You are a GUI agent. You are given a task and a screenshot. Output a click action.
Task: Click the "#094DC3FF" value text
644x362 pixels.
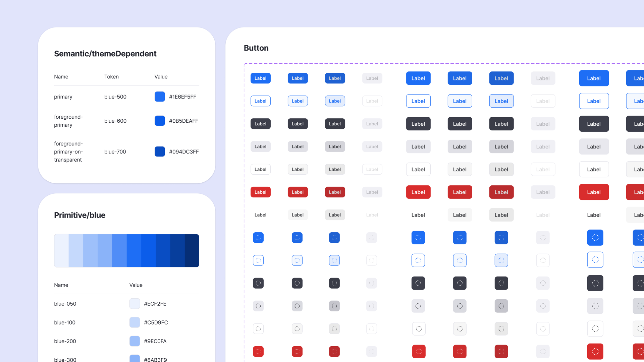(184, 152)
